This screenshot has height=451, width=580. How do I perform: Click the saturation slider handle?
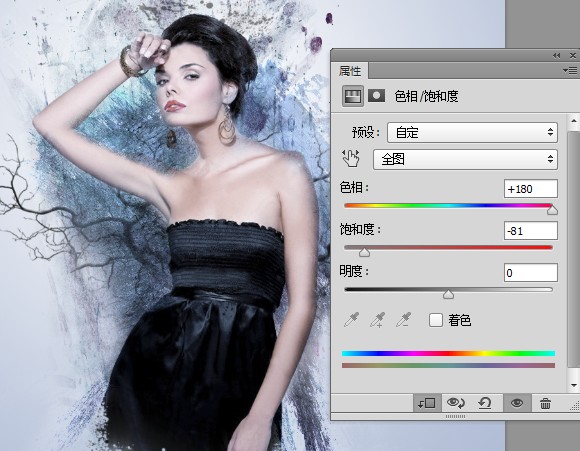click(x=364, y=252)
